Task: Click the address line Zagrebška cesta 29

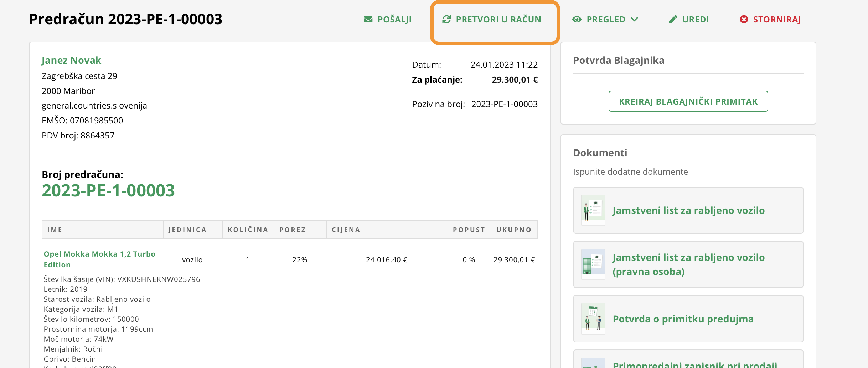Action: [79, 76]
